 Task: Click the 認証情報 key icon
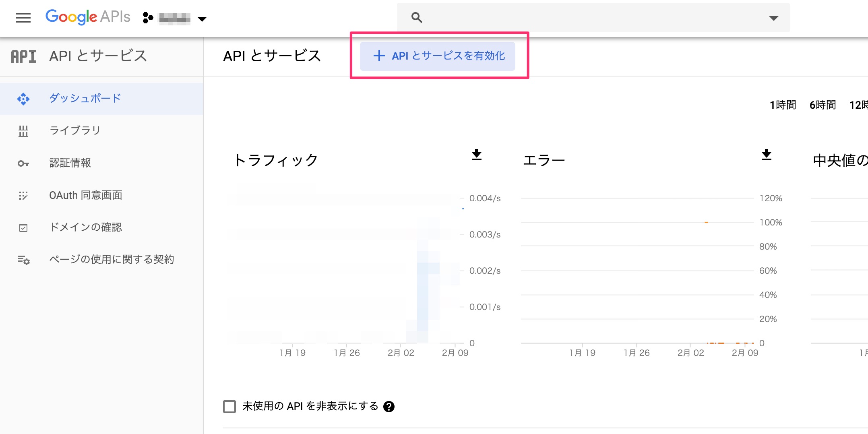tap(23, 163)
